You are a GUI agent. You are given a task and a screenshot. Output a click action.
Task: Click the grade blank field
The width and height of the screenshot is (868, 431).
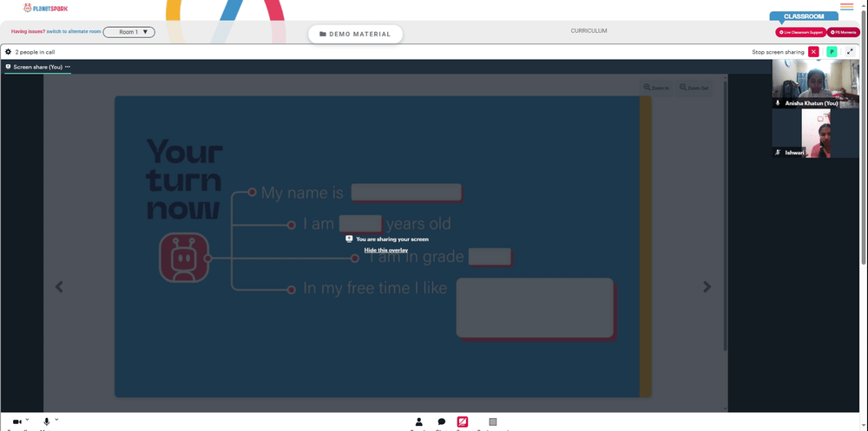pyautogui.click(x=490, y=257)
